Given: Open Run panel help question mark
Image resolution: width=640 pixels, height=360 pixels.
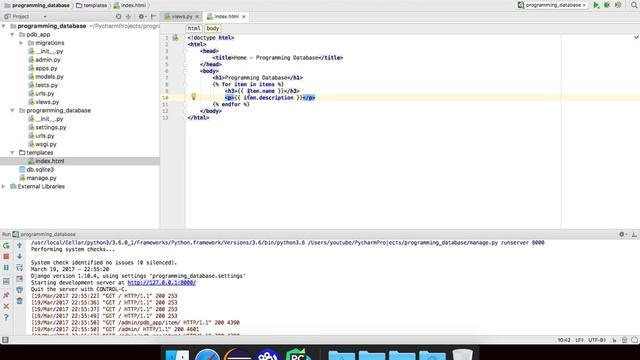Looking at the screenshot, I should [x=6, y=317].
